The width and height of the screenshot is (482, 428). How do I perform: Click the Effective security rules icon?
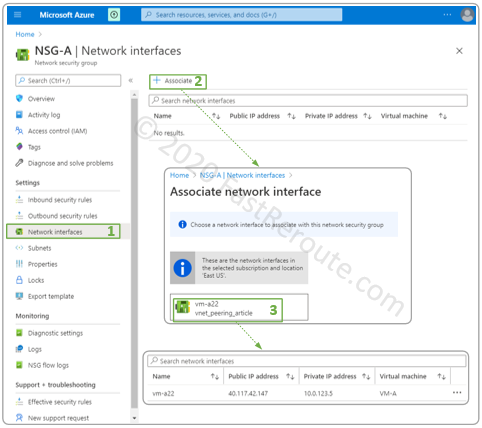coord(19,402)
